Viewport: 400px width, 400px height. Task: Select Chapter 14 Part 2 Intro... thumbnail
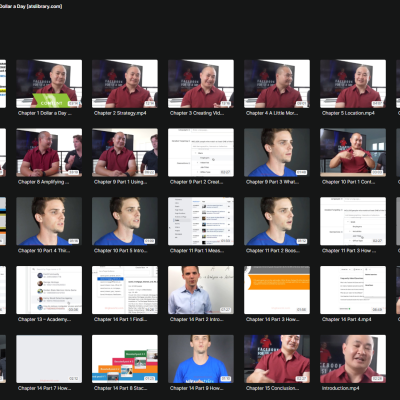pyautogui.click(x=201, y=290)
